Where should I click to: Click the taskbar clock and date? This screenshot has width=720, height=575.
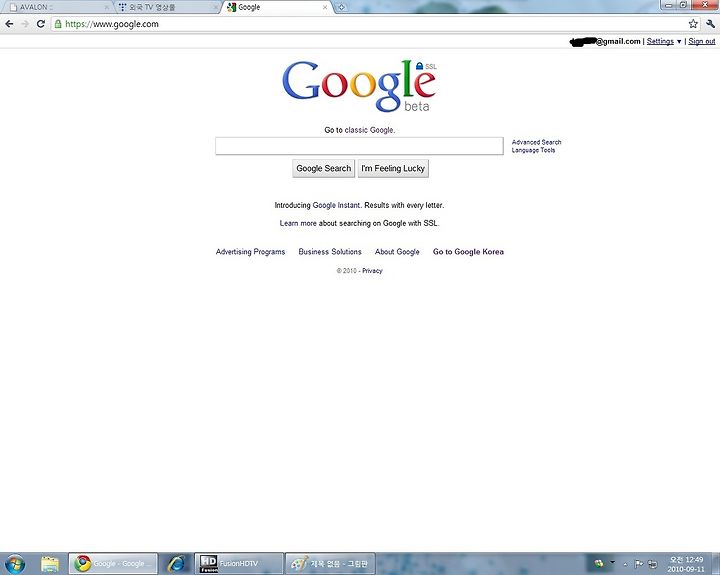pos(686,564)
